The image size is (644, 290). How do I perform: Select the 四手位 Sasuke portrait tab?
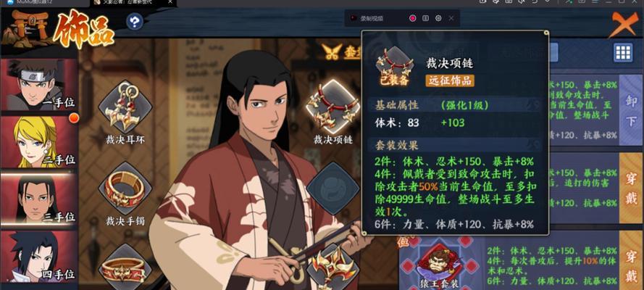click(39, 257)
